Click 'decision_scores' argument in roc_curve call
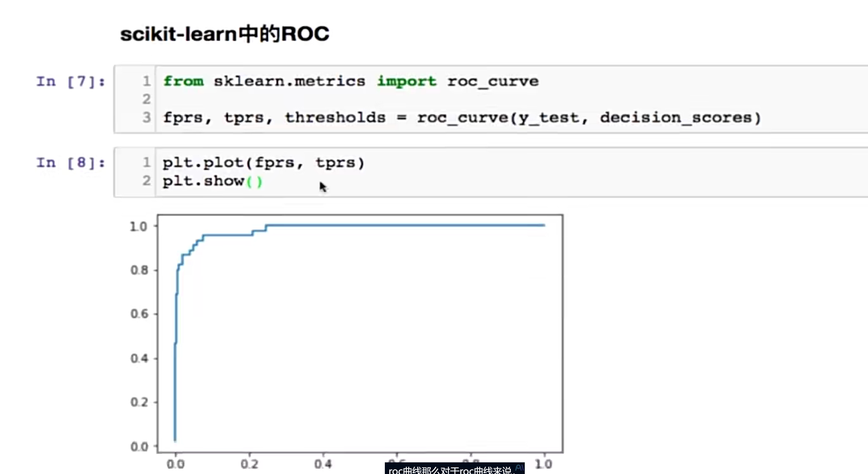The height and width of the screenshot is (474, 868). [676, 118]
